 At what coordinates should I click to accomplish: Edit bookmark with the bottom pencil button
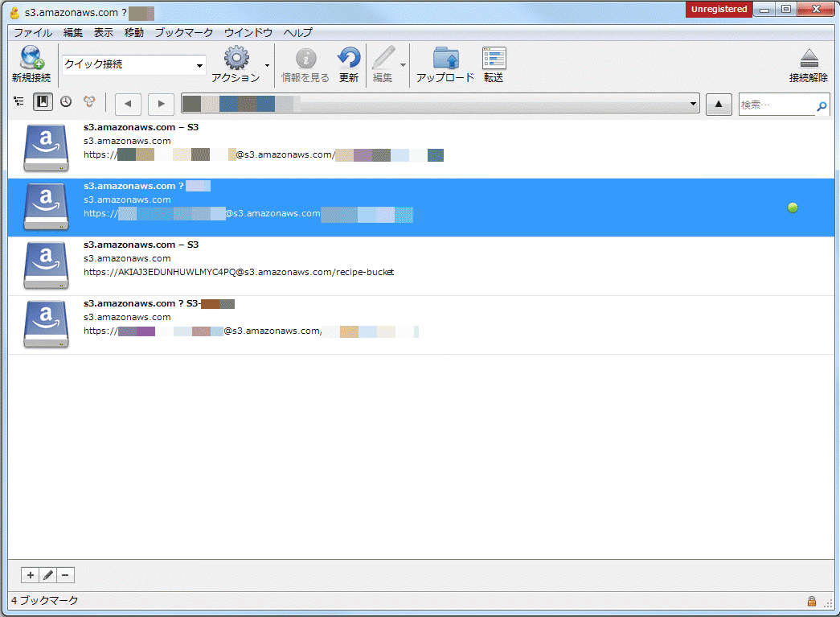(47, 575)
